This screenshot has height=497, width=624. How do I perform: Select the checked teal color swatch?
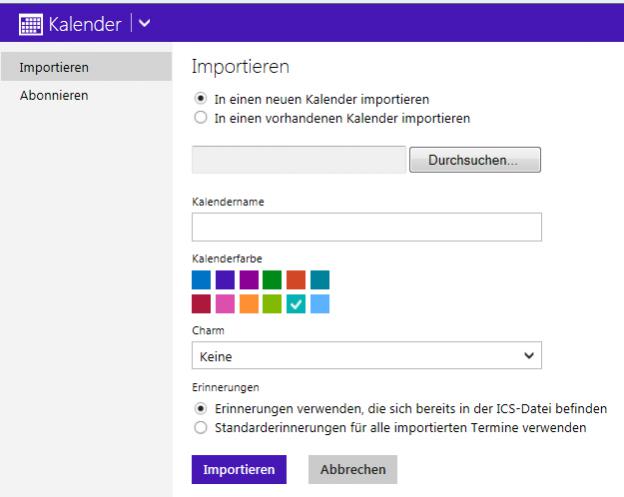pyautogui.click(x=296, y=304)
